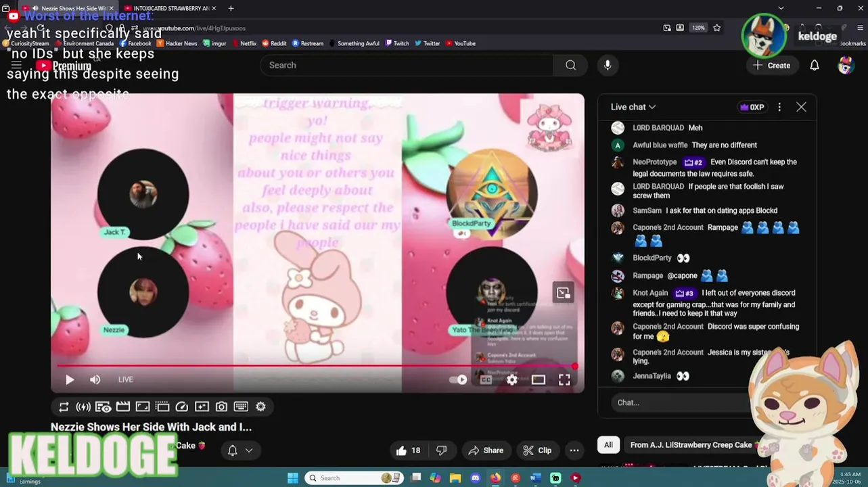Jump to LIVE in the player
The image size is (868, 487).
[x=126, y=379]
